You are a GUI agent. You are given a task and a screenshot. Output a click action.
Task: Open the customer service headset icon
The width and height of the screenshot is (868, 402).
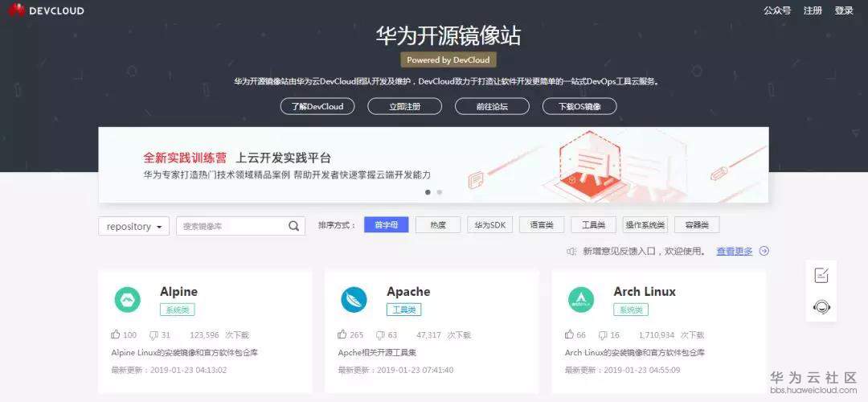[821, 307]
